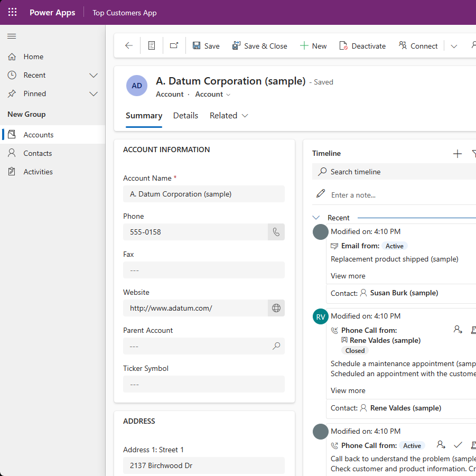Expand the Recent chevron in sidebar
The width and height of the screenshot is (476, 476).
click(94, 76)
